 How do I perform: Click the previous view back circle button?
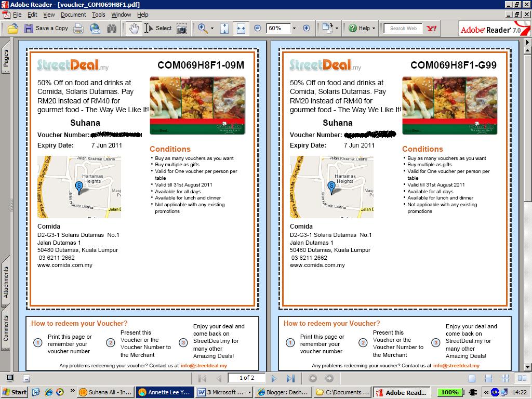[313, 378]
